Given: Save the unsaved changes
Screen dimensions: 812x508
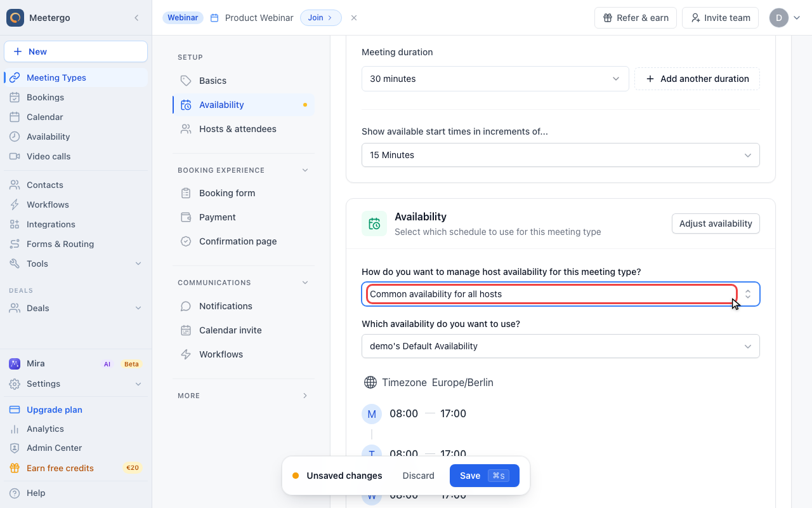Looking at the screenshot, I should pos(485,476).
